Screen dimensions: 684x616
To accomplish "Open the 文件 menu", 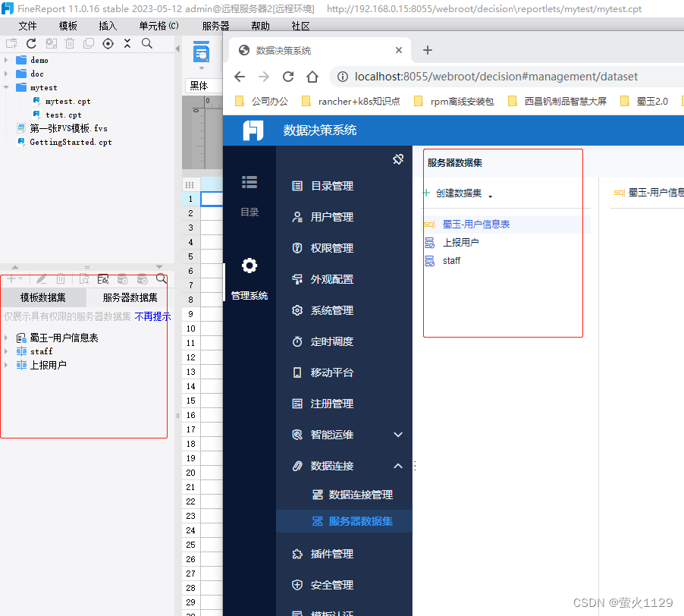I will [27, 27].
